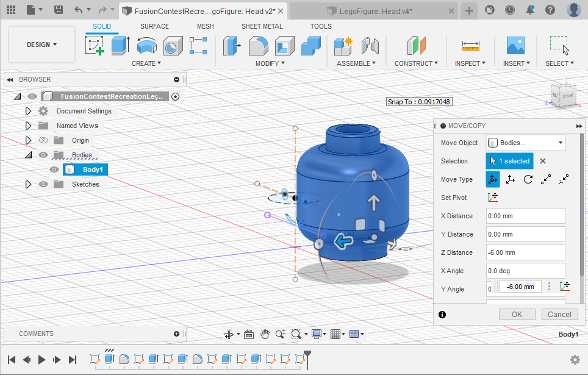Viewport: 588px width, 375px height.
Task: Click the X Distance input field
Action: point(526,216)
